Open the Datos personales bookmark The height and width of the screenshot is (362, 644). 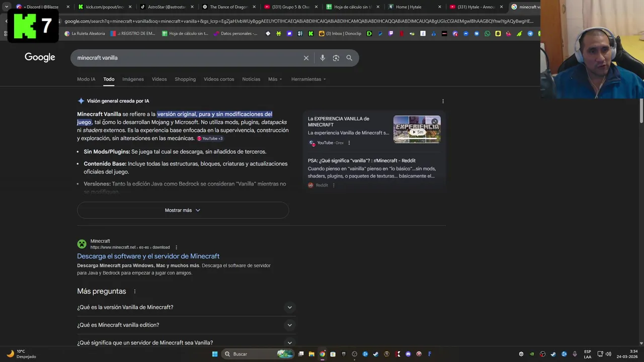[235, 34]
